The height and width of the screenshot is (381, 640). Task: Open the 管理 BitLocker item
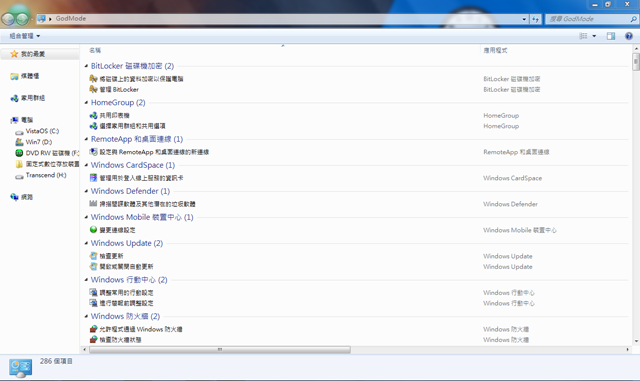114,89
